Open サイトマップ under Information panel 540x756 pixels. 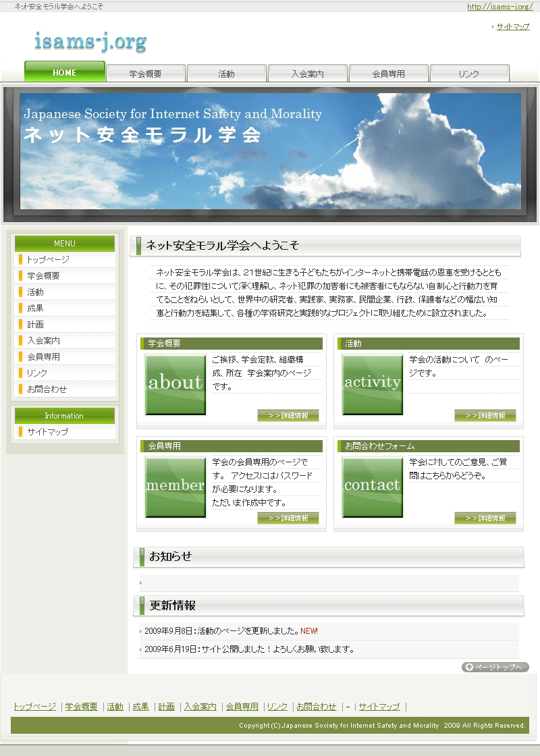(x=65, y=432)
